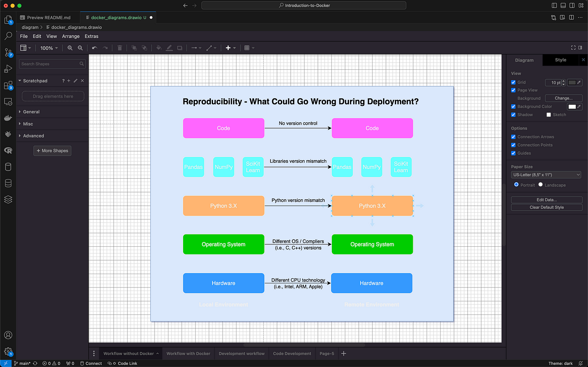
Task: Disable the Shadow checkbox
Action: tap(513, 115)
